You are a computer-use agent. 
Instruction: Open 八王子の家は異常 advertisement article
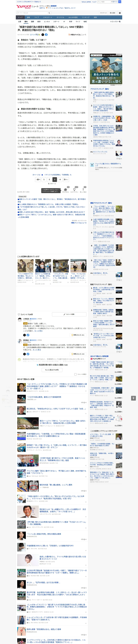[x=44, y=397]
